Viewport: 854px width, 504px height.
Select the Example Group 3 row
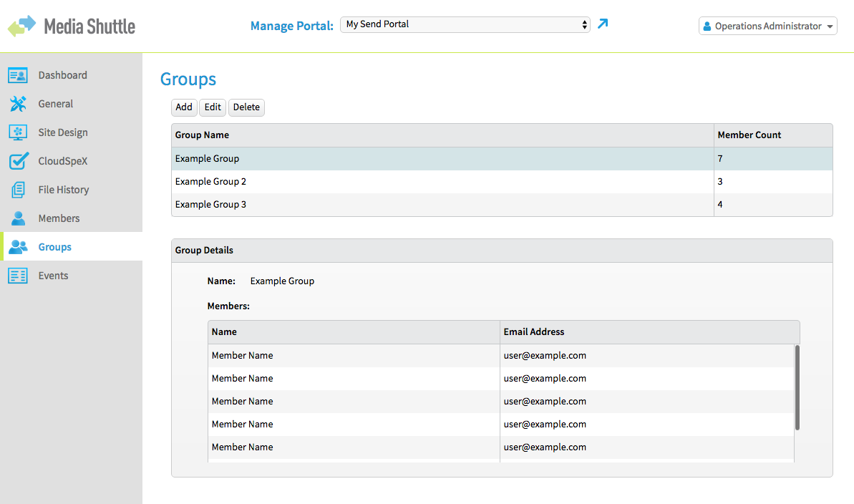pyautogui.click(x=502, y=204)
